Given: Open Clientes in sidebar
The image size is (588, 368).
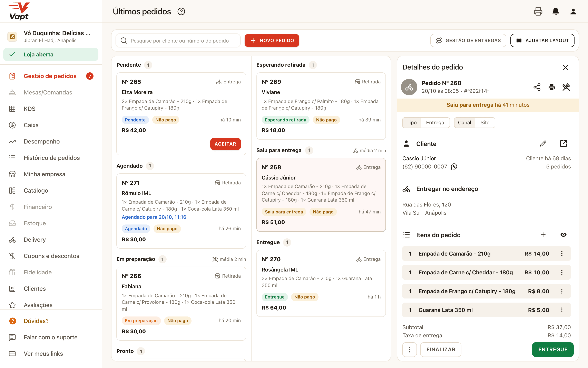Looking at the screenshot, I should (51, 288).
